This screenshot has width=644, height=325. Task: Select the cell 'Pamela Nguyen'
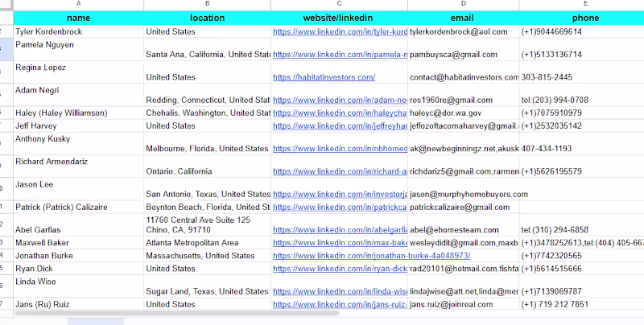(78, 49)
